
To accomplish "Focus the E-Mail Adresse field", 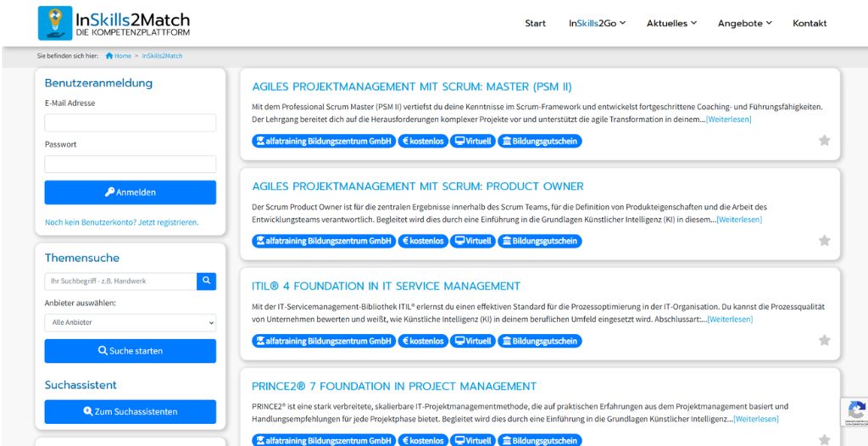I will click(130, 123).
